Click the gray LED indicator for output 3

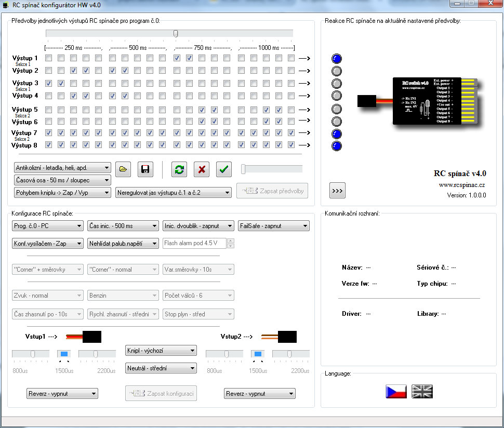coord(337,84)
